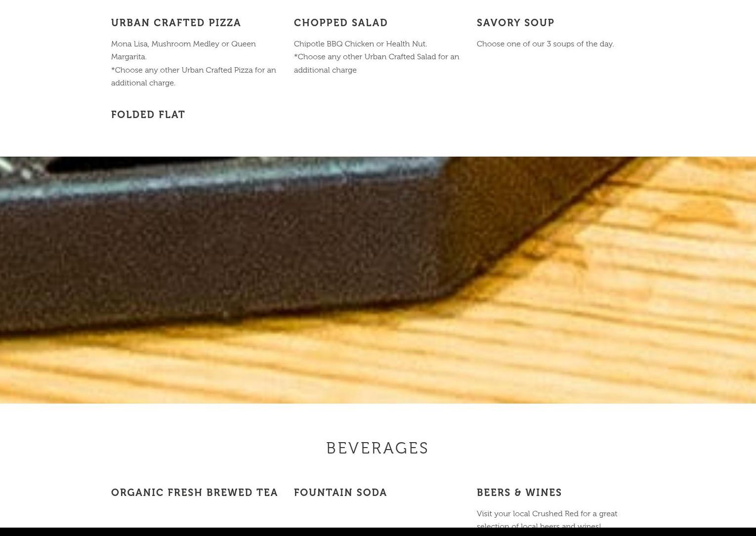Click the Urban Crafted Pizza heading

point(176,23)
